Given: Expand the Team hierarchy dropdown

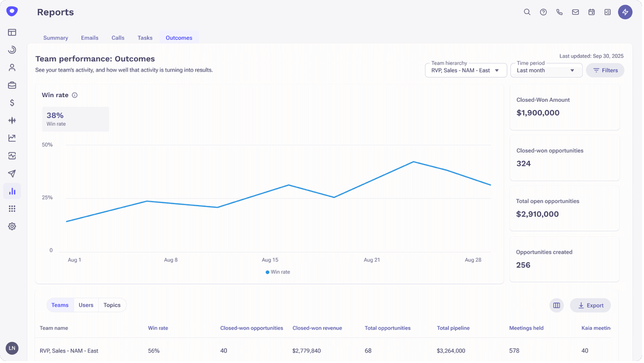Looking at the screenshot, I should coord(466,70).
